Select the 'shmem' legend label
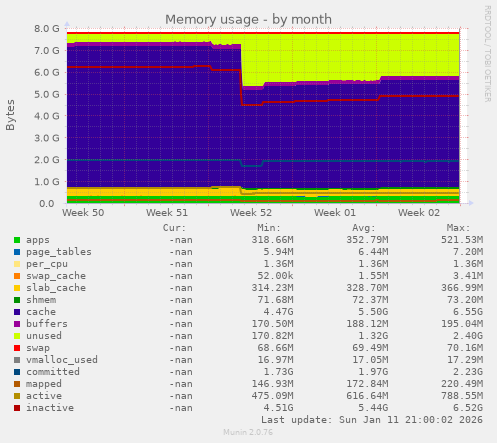The image size is (497, 443). [x=41, y=300]
